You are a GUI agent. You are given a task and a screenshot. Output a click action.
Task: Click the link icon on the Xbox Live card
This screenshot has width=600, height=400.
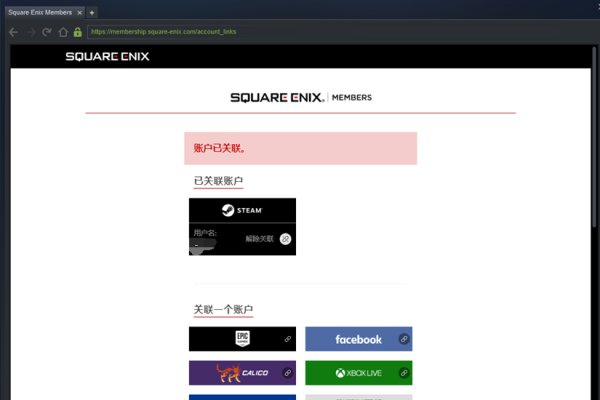point(404,373)
